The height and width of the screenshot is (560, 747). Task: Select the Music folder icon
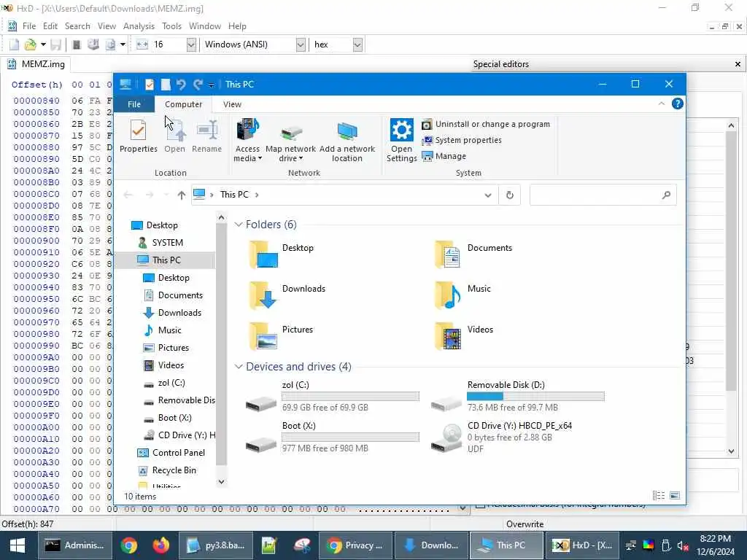point(448,295)
